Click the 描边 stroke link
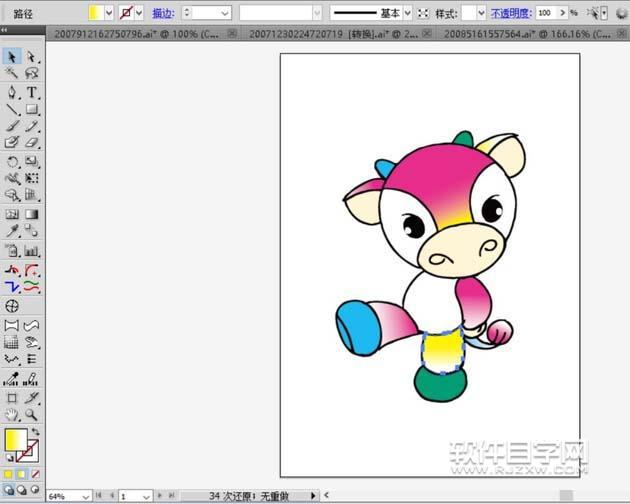The image size is (630, 504). (x=162, y=13)
